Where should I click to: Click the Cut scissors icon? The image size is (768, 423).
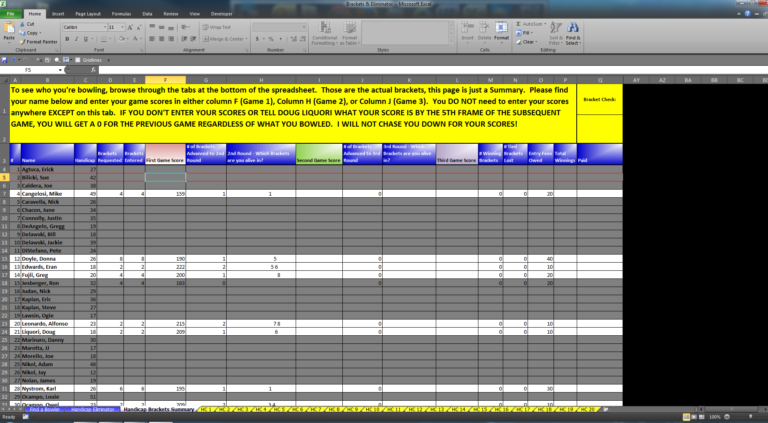click(x=22, y=24)
